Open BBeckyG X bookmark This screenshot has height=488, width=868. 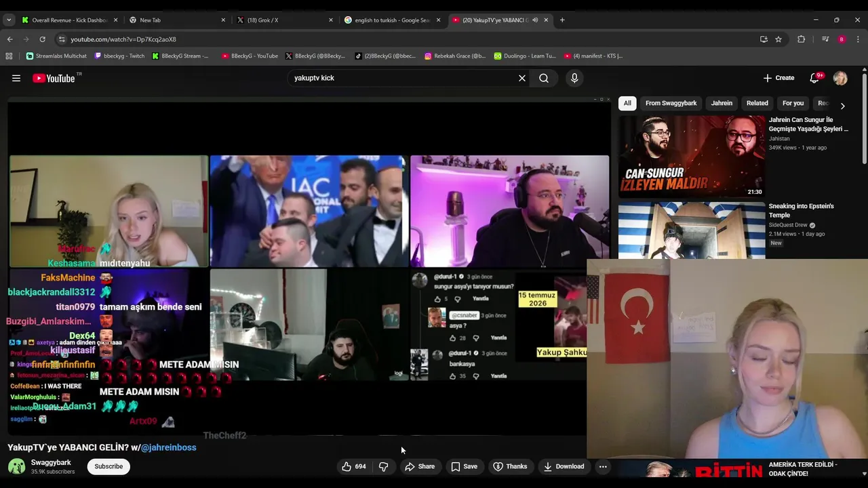(x=315, y=56)
